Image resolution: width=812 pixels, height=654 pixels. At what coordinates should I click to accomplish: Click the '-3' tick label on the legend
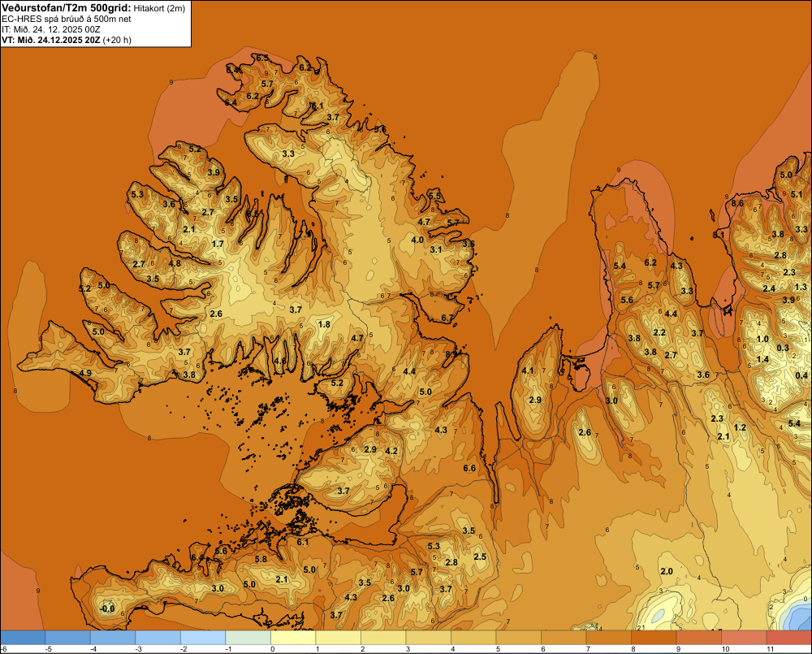pos(139,649)
